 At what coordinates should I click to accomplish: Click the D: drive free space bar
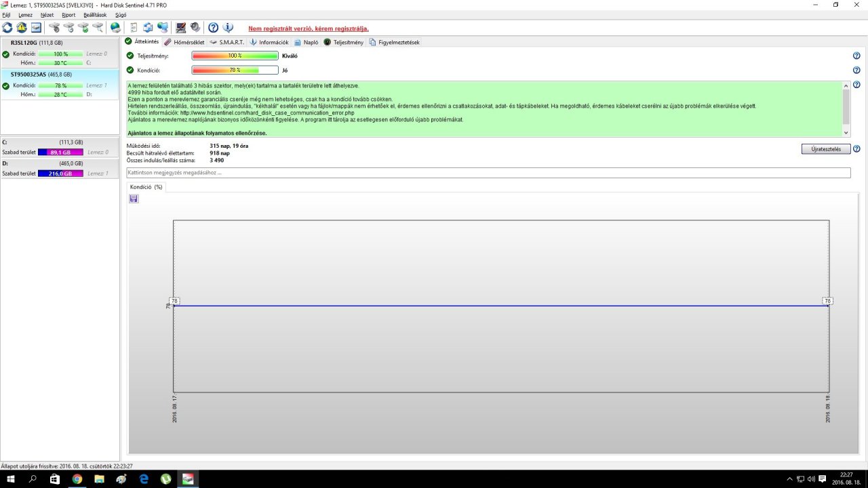pos(60,174)
